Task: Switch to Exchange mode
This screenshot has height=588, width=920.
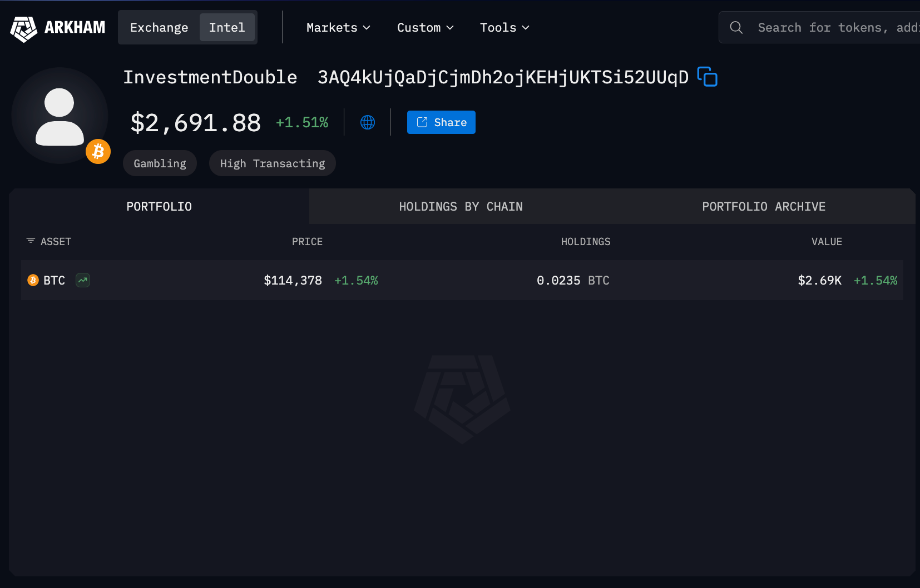Action: [x=159, y=27]
